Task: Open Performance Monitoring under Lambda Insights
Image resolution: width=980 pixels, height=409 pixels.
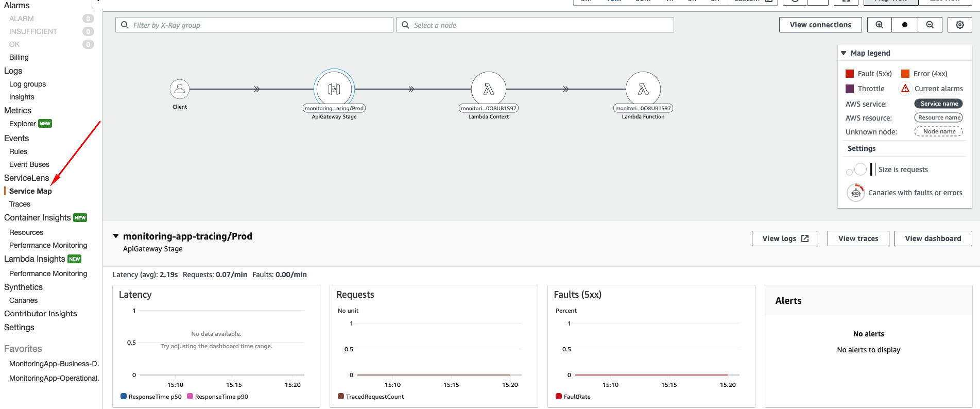Action: [x=48, y=274]
